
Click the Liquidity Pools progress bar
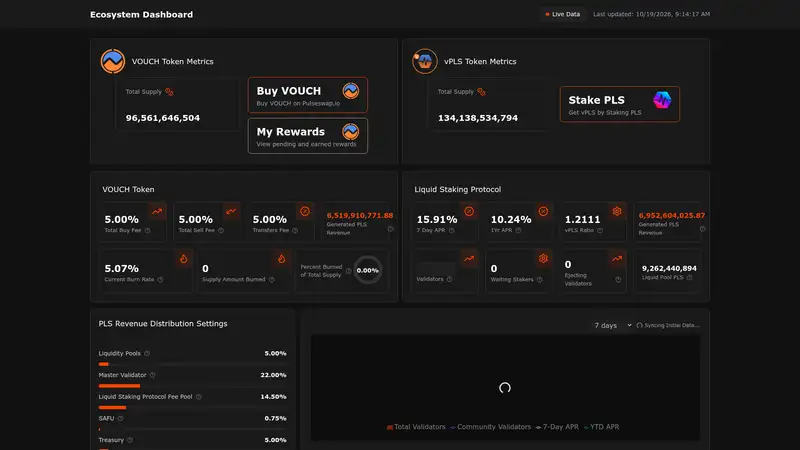tap(192, 364)
